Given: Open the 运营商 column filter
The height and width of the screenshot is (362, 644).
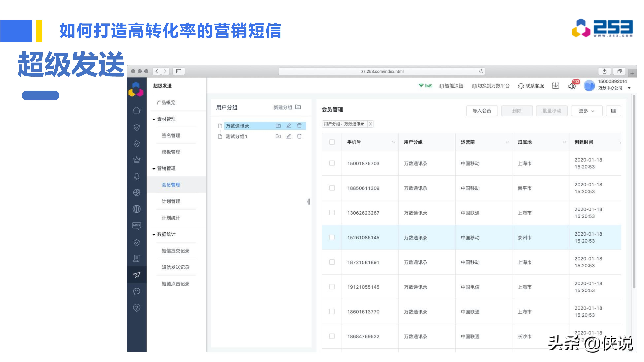Looking at the screenshot, I should click(507, 142).
